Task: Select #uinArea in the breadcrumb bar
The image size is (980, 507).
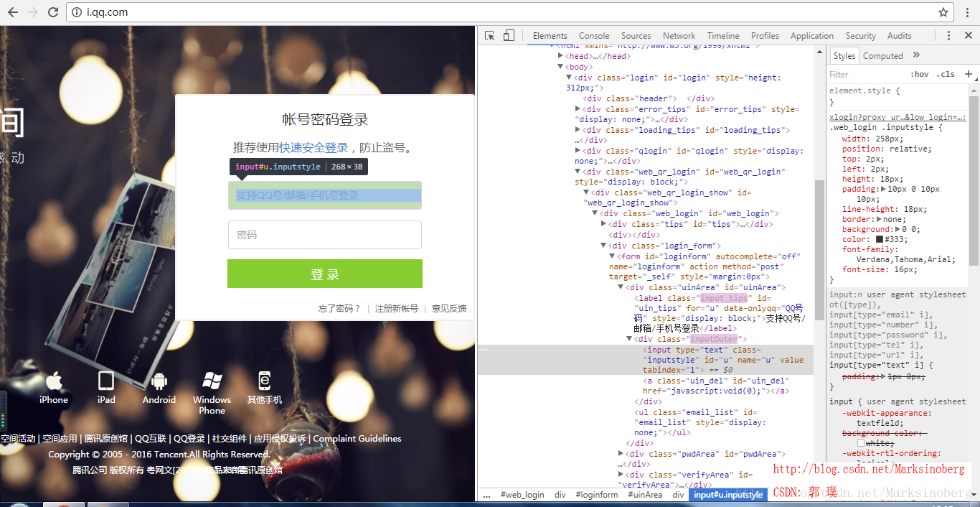Action: pos(646,495)
